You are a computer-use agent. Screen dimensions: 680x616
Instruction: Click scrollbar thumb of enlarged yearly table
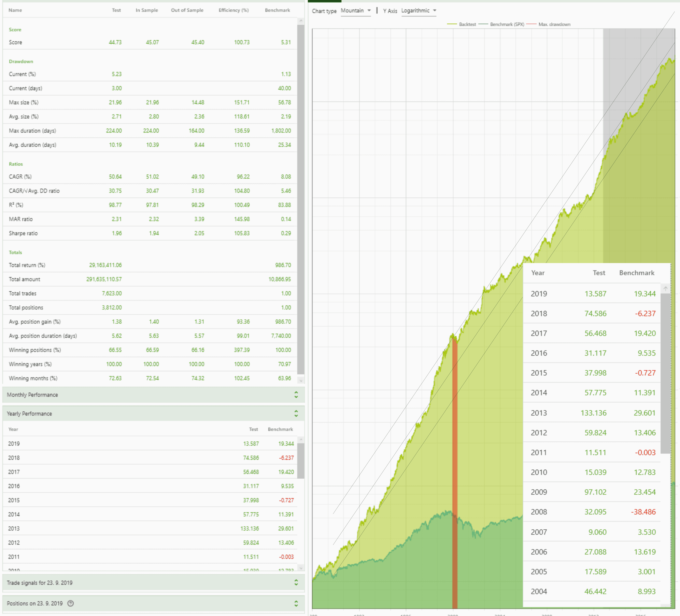point(665,374)
